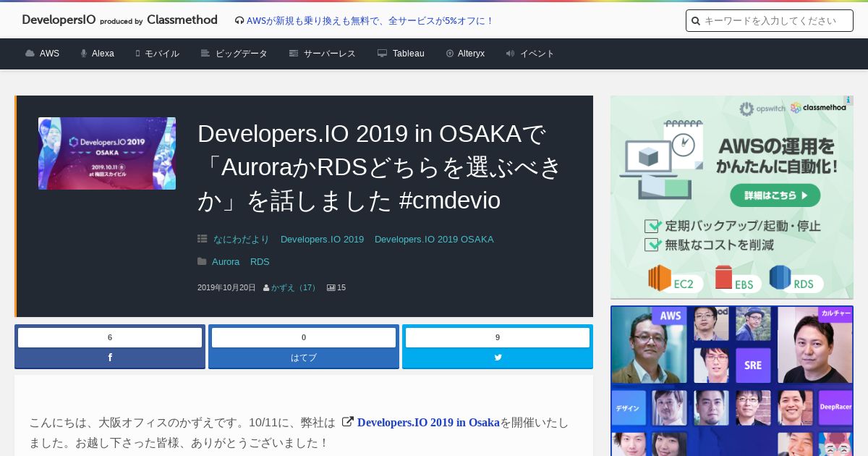Viewport: 868px width, 456px height.
Task: Click the EBS icon in the ad
Action: pos(724,278)
